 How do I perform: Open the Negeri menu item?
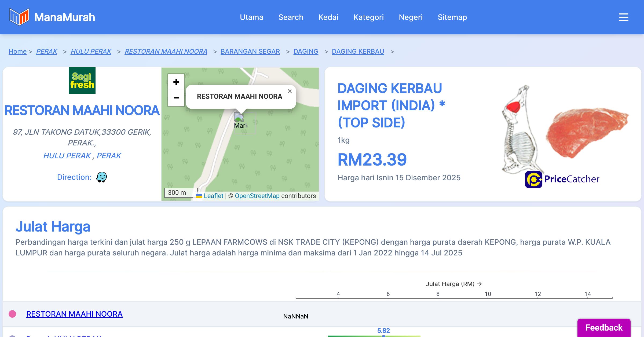[x=411, y=17]
